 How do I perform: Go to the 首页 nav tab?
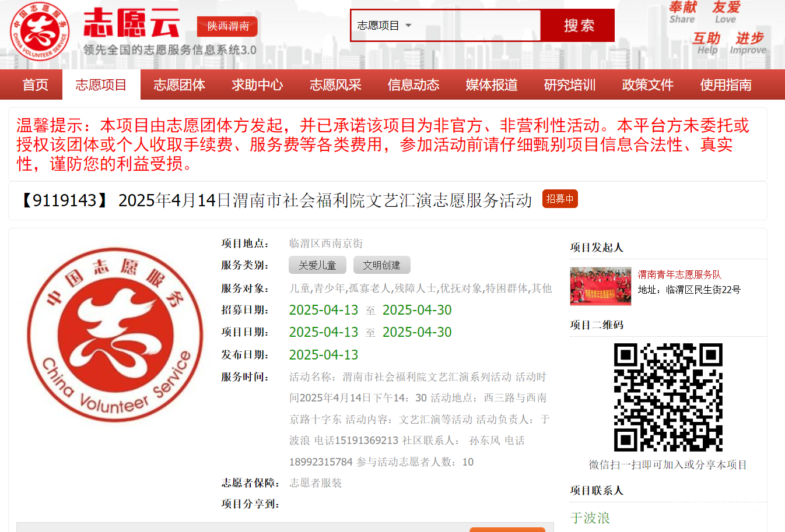tap(35, 85)
